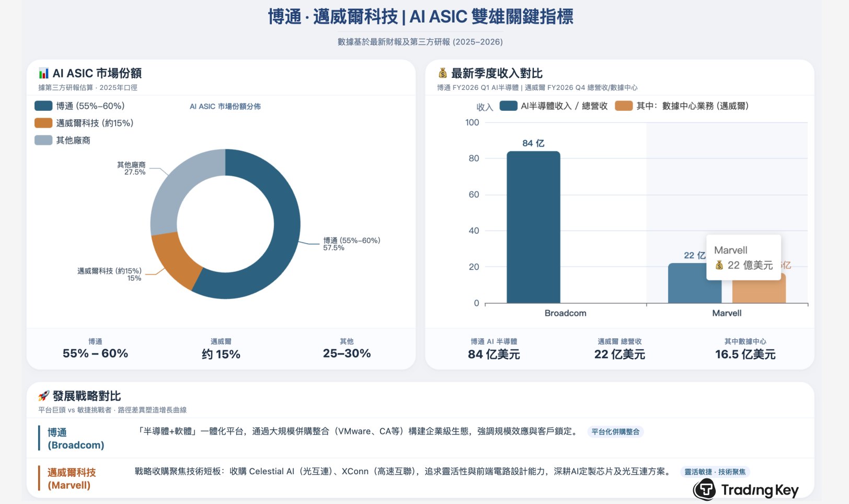Click the bar chart icon beside AI ASIC 市場份額
The height and width of the screenshot is (504, 849).
click(x=43, y=73)
